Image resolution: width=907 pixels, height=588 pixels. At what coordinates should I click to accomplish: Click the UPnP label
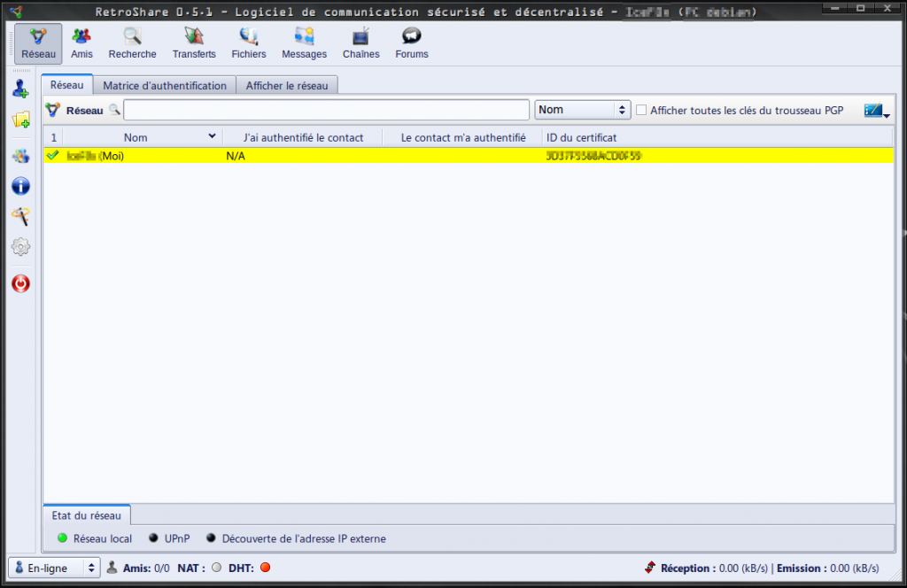pos(177,539)
